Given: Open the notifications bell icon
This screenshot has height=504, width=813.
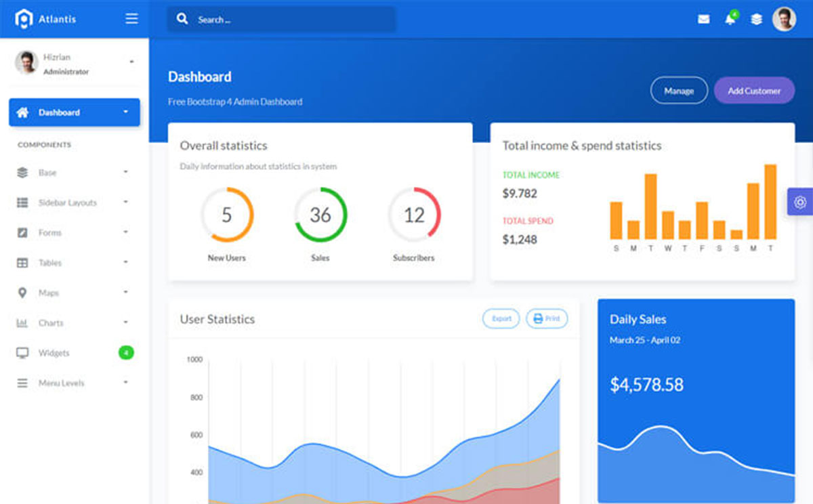Looking at the screenshot, I should [x=730, y=20].
